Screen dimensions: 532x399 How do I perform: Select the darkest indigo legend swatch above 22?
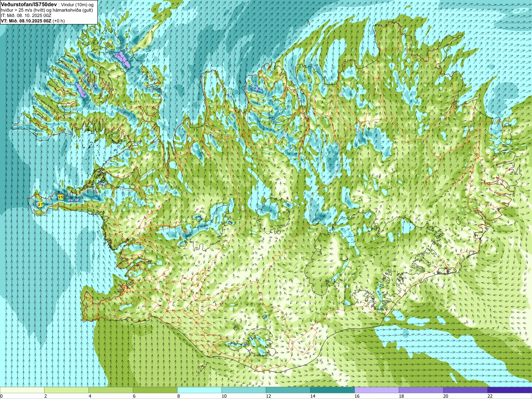pyautogui.click(x=510, y=390)
